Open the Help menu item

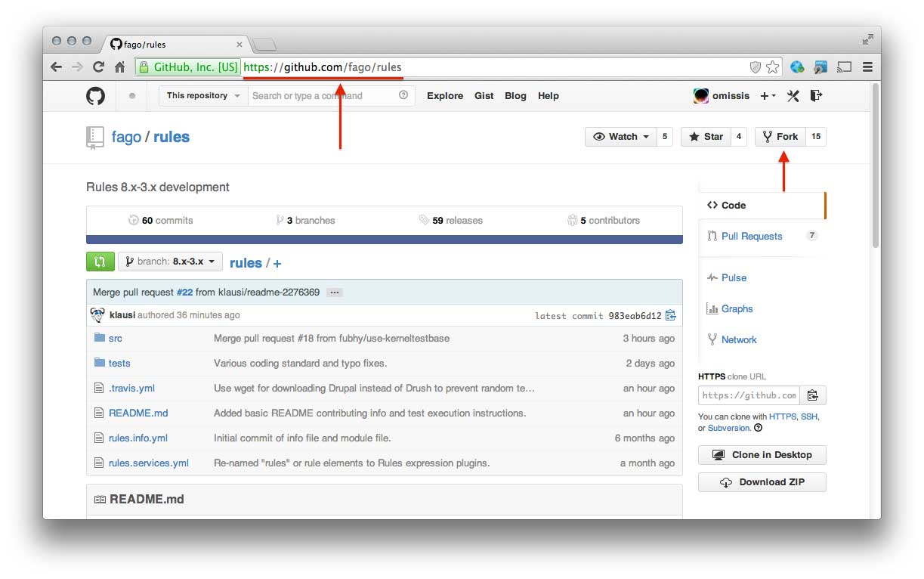coord(549,96)
